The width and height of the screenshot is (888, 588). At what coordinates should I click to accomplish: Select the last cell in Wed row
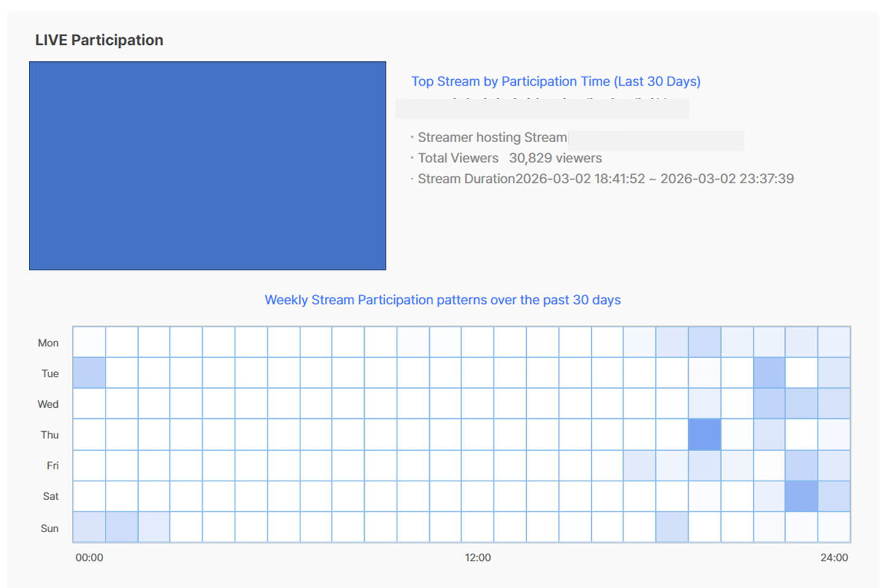(833, 404)
